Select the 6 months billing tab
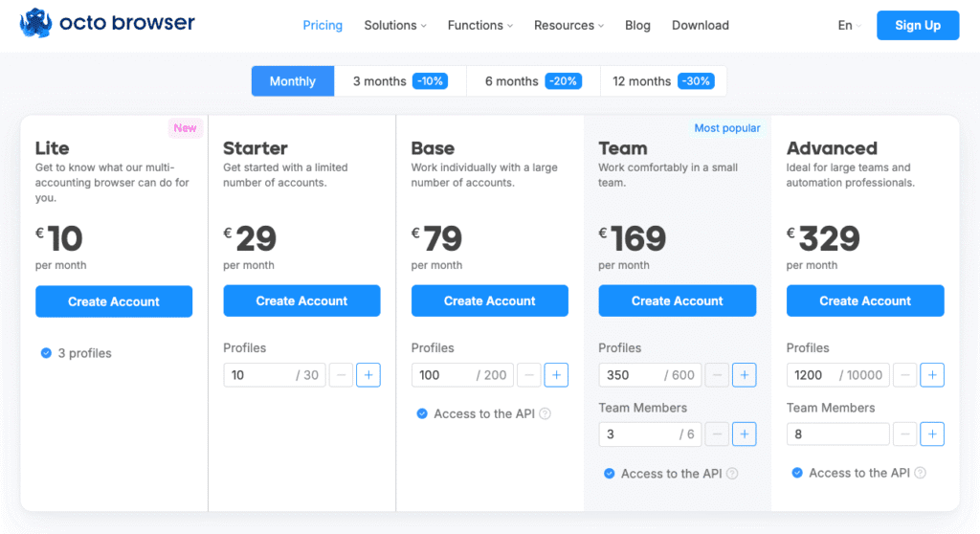 pos(533,81)
